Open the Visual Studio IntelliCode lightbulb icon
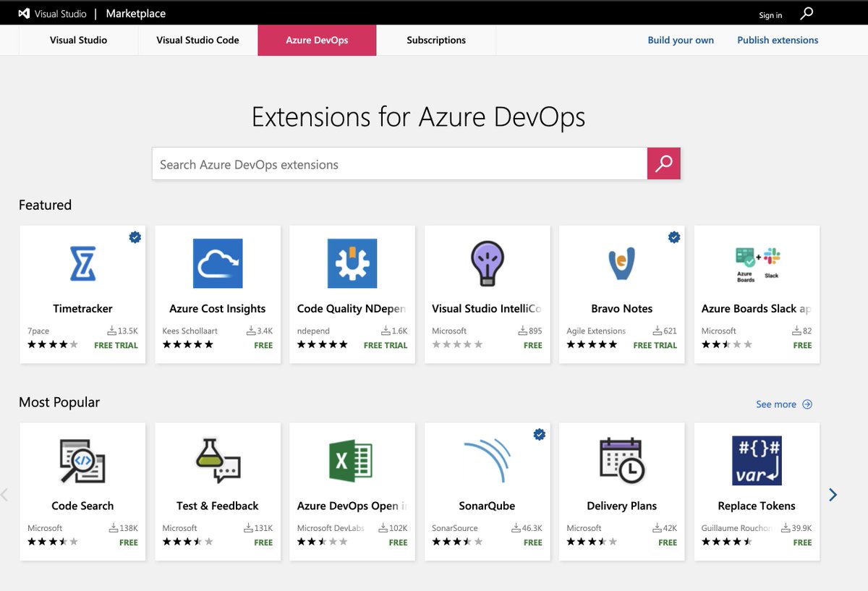 [x=487, y=263]
